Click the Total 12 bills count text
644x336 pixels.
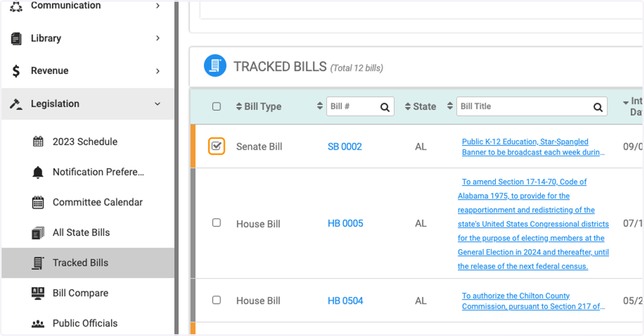pyautogui.click(x=357, y=68)
